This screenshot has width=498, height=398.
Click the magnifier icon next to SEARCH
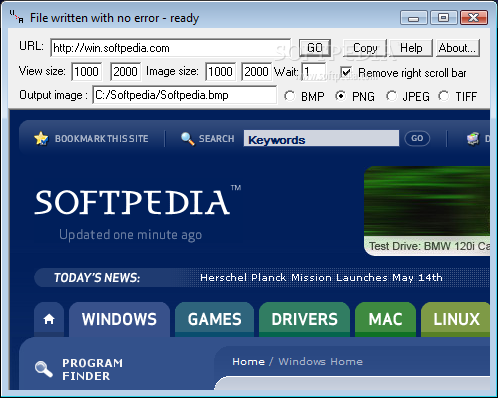[188, 139]
